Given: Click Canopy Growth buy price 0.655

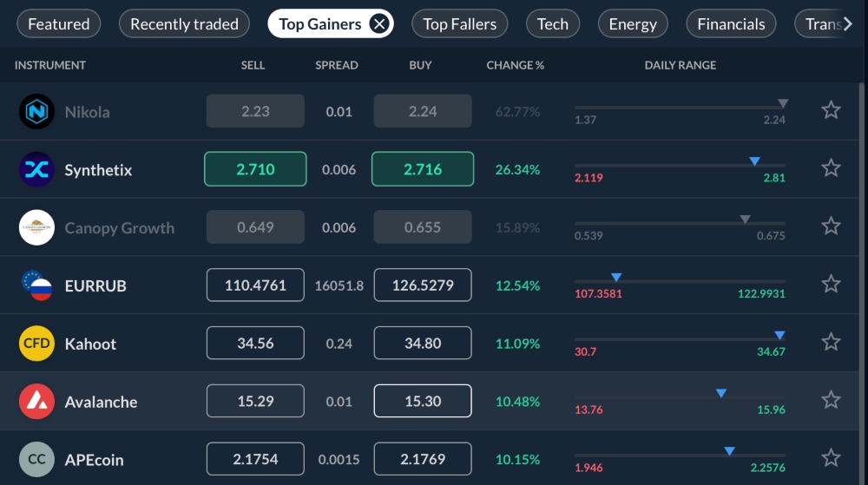Looking at the screenshot, I should [x=423, y=226].
